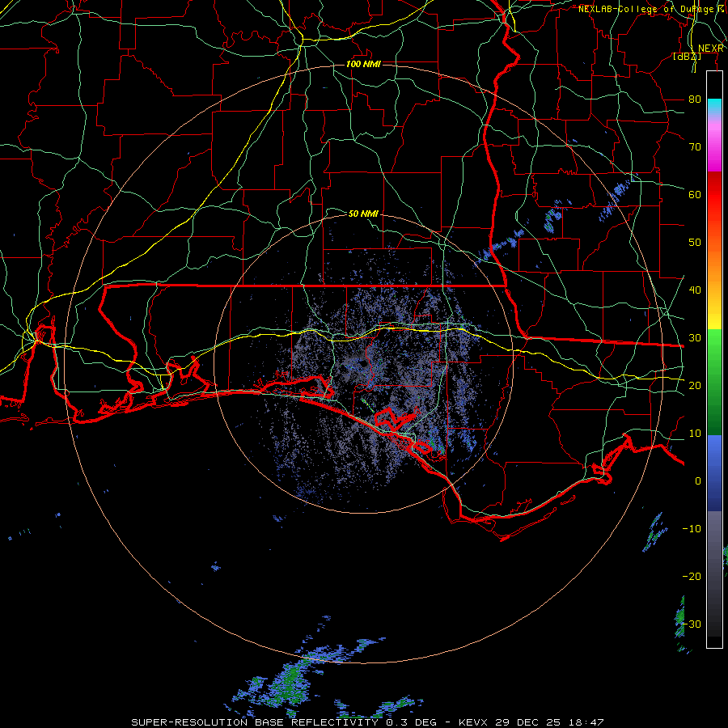
Task: Click the 0.3 DEG elevation text in the caption
Action: coord(413,722)
